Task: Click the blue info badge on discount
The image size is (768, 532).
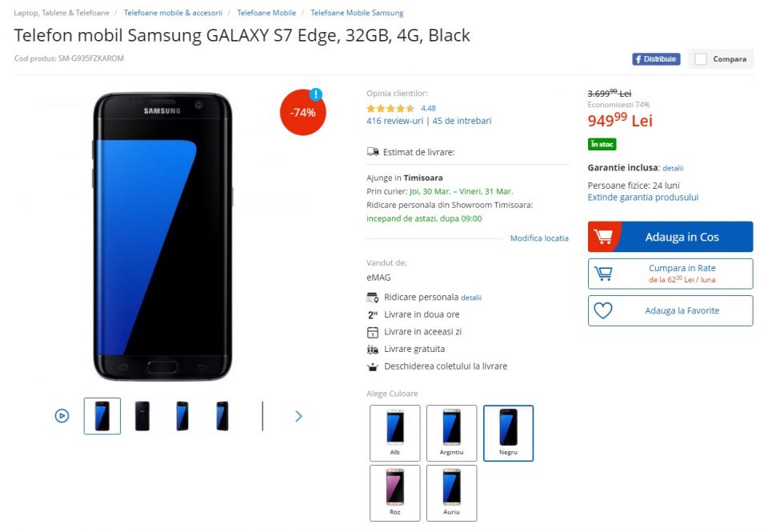Action: click(316, 94)
